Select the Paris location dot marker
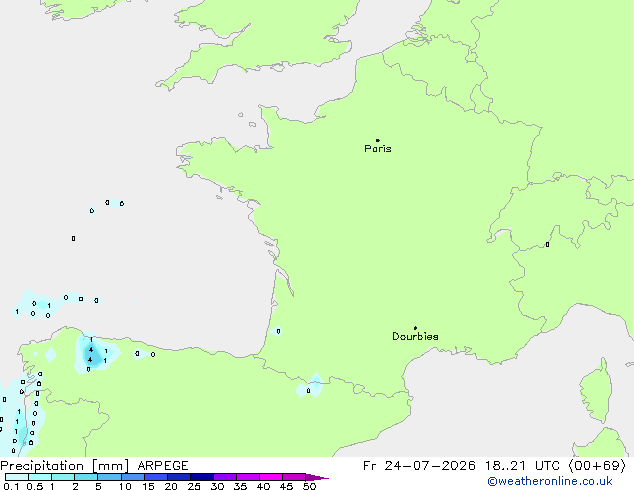Image resolution: width=634 pixels, height=490 pixels. pos(378,140)
